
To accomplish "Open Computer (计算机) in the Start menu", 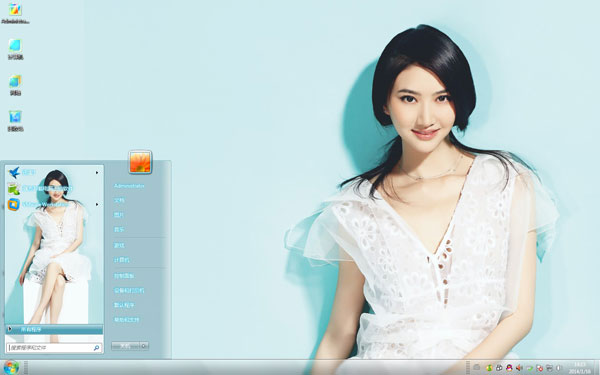I will click(122, 260).
